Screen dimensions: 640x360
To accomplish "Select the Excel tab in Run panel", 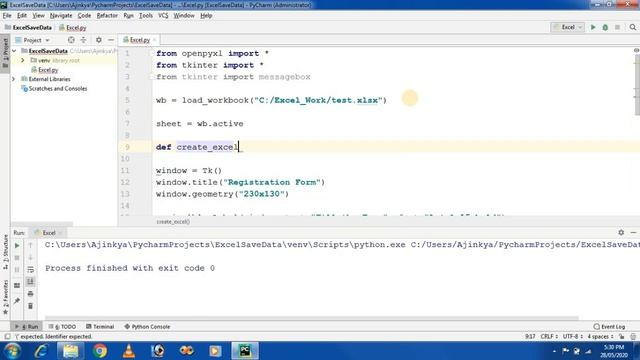I will (48, 233).
